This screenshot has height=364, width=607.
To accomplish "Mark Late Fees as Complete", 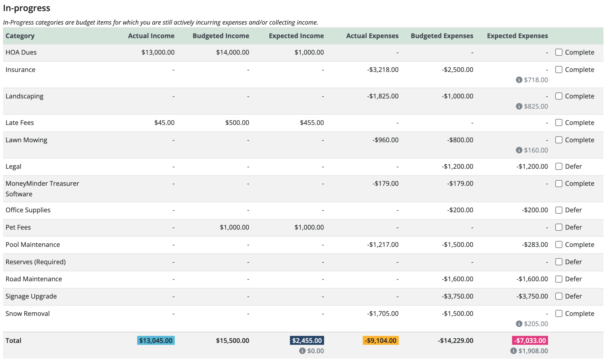I will 559,122.
